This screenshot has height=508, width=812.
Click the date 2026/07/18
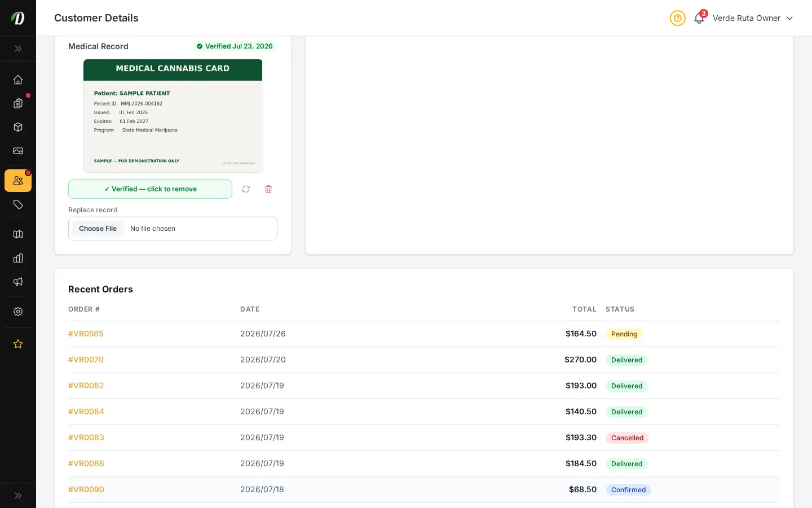pos(262,489)
